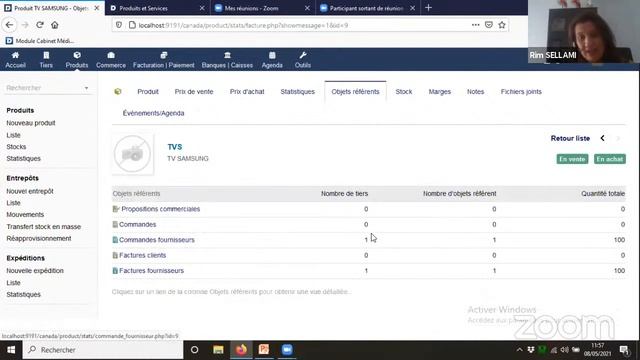This screenshot has height=360, width=640.
Task: Open the Produits menu icon
Action: [77, 56]
